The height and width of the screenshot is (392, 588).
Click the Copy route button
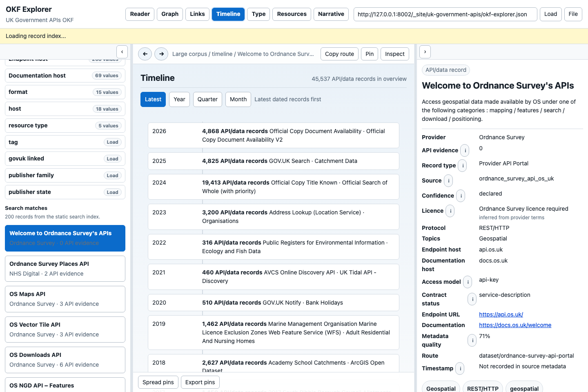(x=339, y=54)
